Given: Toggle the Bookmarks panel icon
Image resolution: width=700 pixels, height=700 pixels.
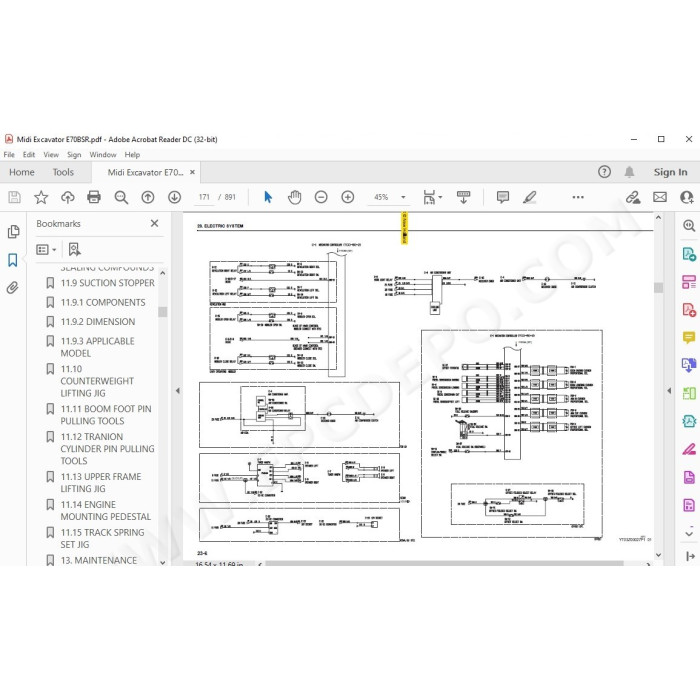Looking at the screenshot, I should click(x=13, y=260).
